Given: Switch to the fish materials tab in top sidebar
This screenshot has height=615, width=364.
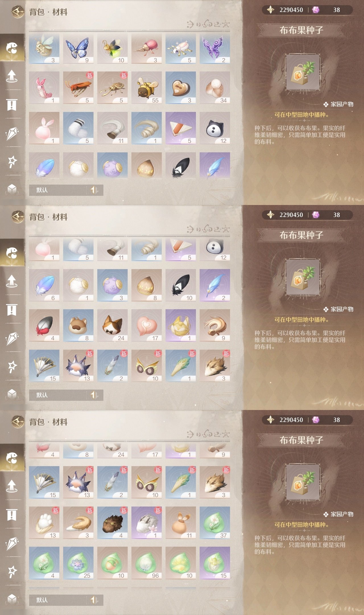Looking at the screenshot, I should point(12,48).
